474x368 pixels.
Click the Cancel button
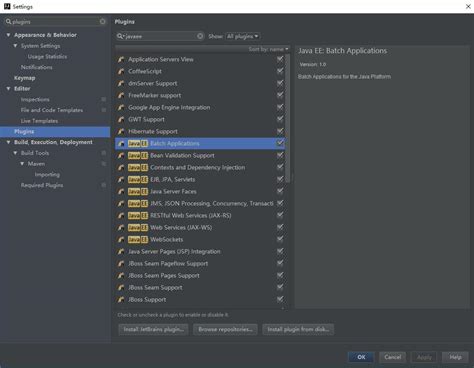tap(392, 357)
